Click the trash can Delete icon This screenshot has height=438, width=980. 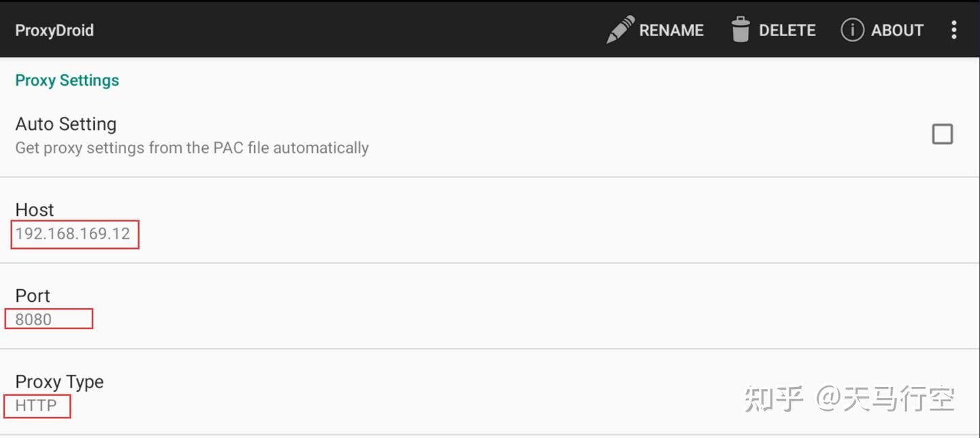pyautogui.click(x=740, y=30)
